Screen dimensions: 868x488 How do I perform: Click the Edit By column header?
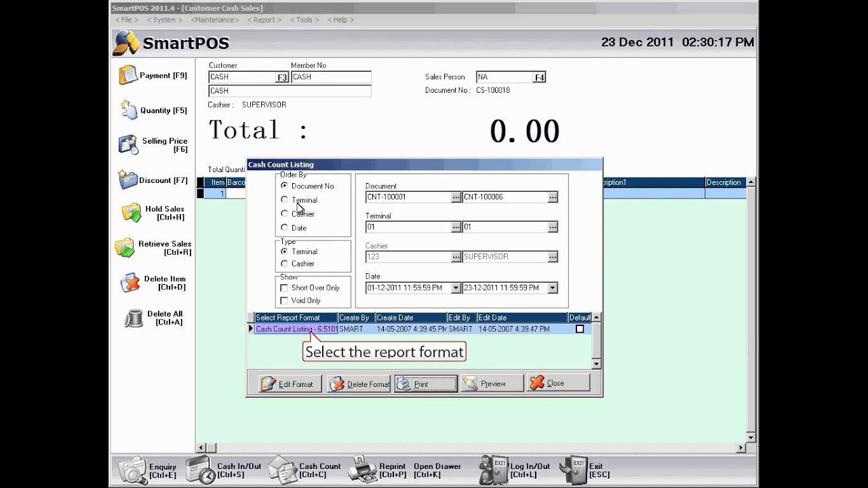tap(462, 317)
